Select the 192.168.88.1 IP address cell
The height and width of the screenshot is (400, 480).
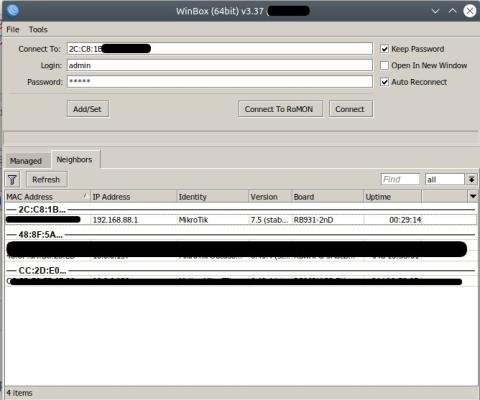pyautogui.click(x=133, y=220)
